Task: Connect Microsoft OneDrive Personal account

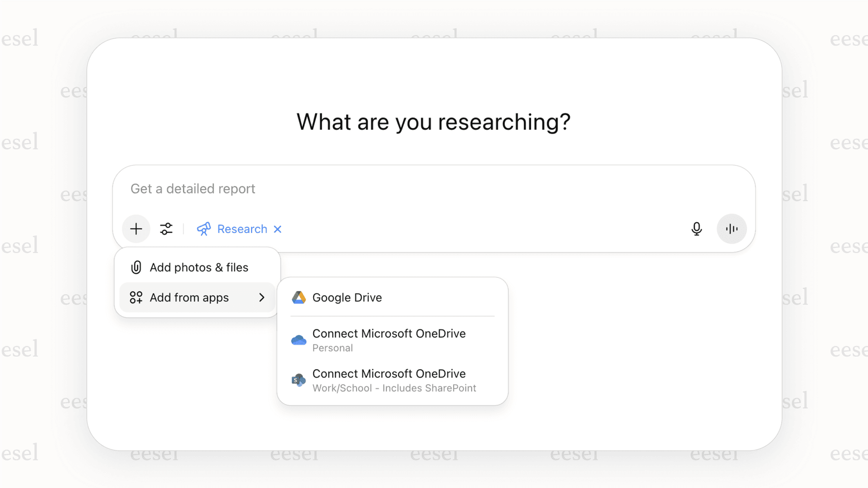Action: point(389,340)
